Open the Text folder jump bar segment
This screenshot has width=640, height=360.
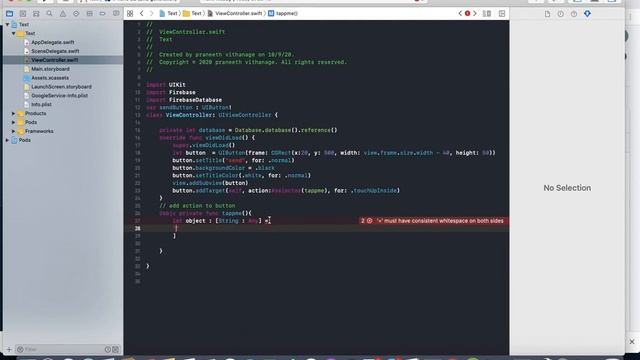(192, 13)
